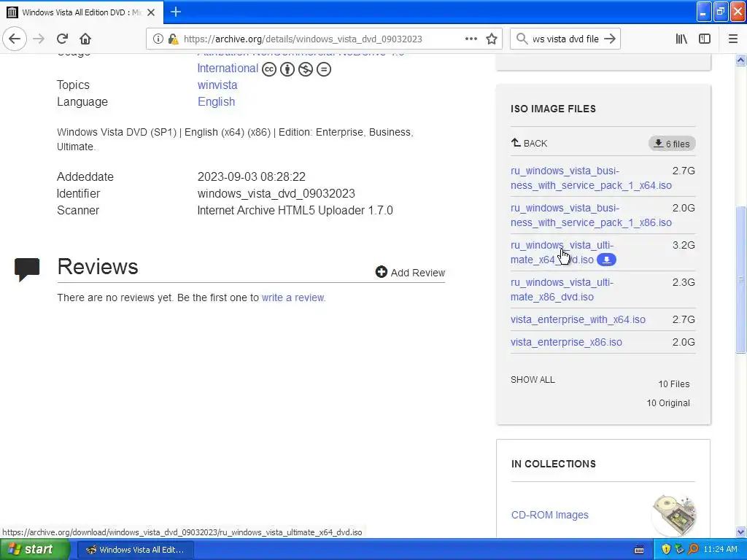Click the attribution person license icon

pyautogui.click(x=287, y=69)
